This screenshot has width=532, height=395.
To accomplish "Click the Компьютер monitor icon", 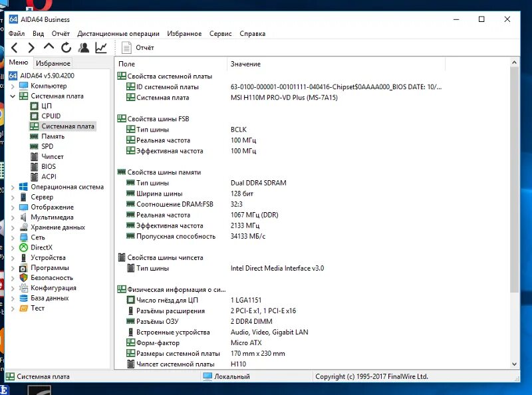I will (23, 86).
